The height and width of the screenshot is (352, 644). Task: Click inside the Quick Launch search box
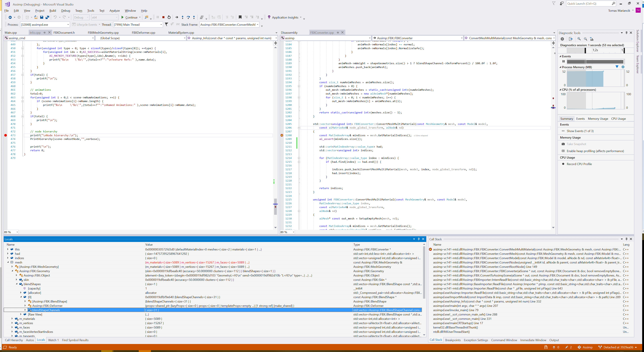[587, 4]
